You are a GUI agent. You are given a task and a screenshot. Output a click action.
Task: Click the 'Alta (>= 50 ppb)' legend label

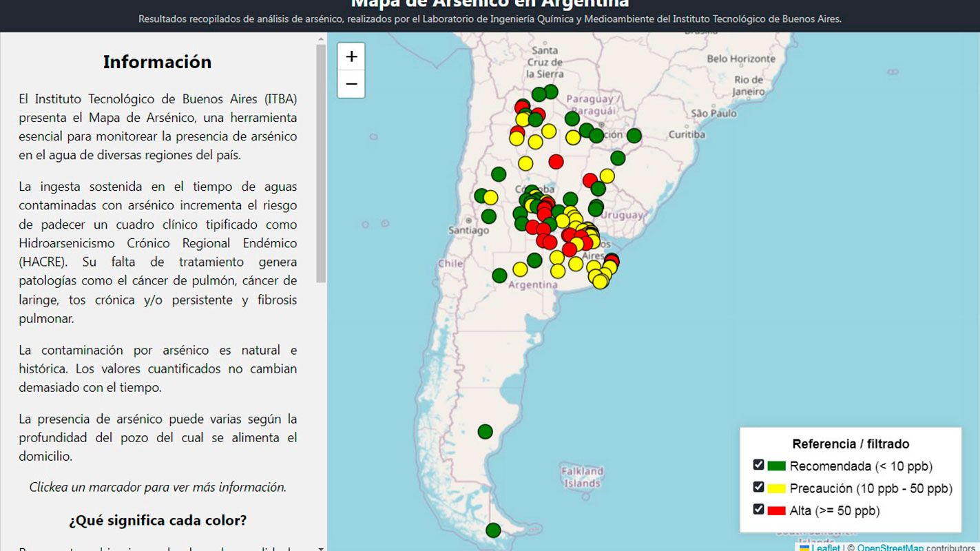click(835, 510)
